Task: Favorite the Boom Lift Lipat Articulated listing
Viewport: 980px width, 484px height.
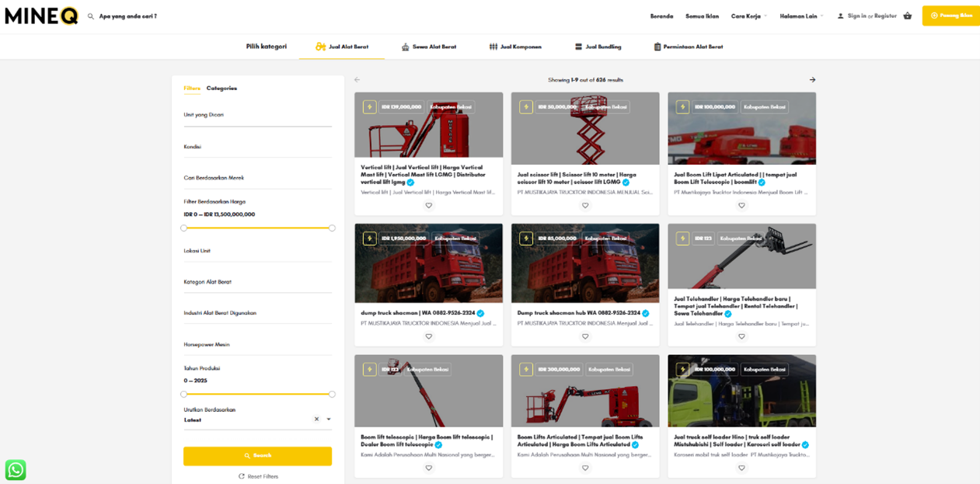Action: click(x=741, y=205)
